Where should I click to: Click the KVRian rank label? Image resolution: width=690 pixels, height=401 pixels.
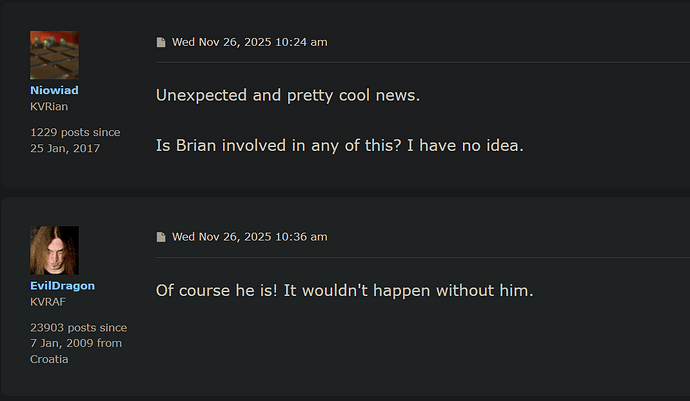point(48,106)
